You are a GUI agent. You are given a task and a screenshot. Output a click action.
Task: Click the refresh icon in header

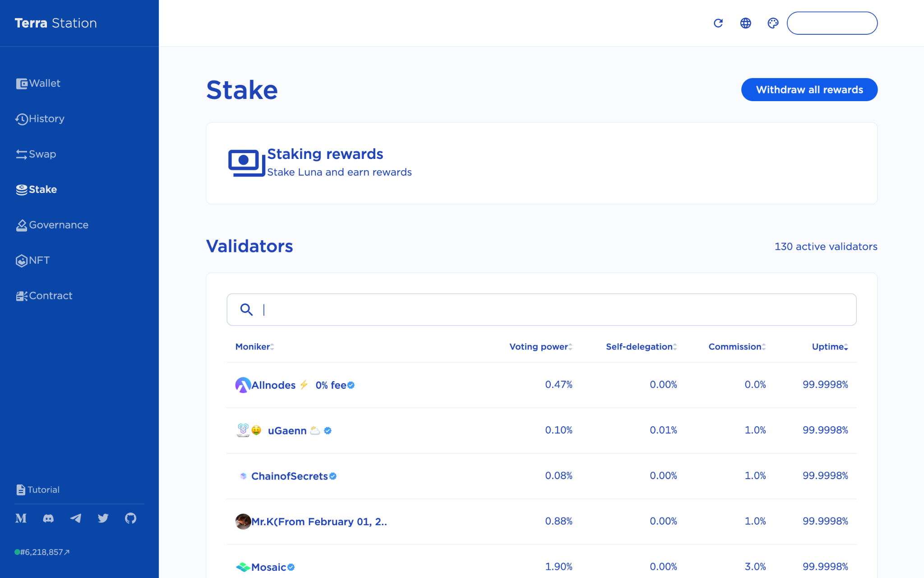718,23
